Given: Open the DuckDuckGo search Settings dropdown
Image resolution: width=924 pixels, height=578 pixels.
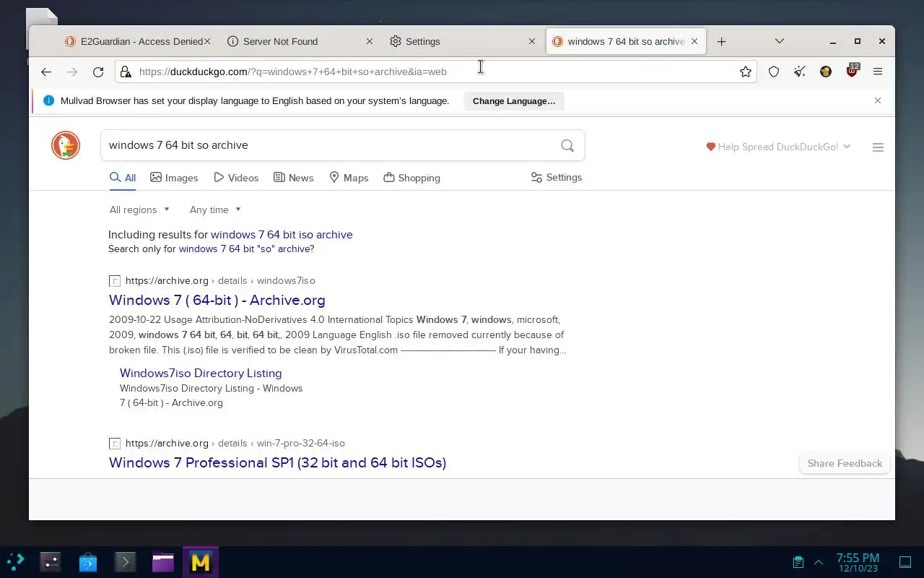Looking at the screenshot, I should click(x=556, y=177).
